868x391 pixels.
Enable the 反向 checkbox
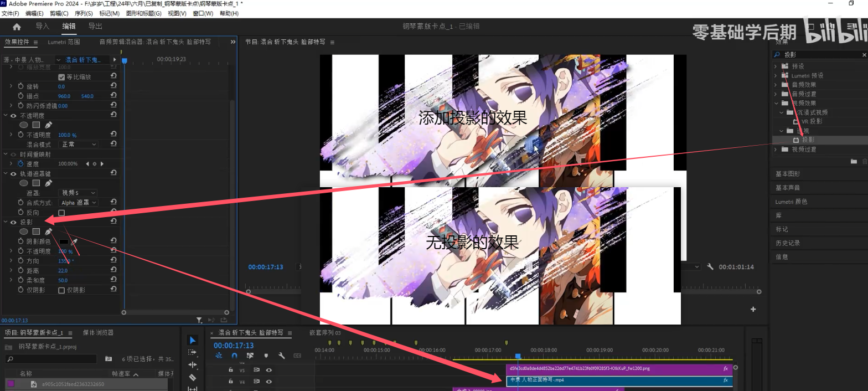pyautogui.click(x=61, y=213)
